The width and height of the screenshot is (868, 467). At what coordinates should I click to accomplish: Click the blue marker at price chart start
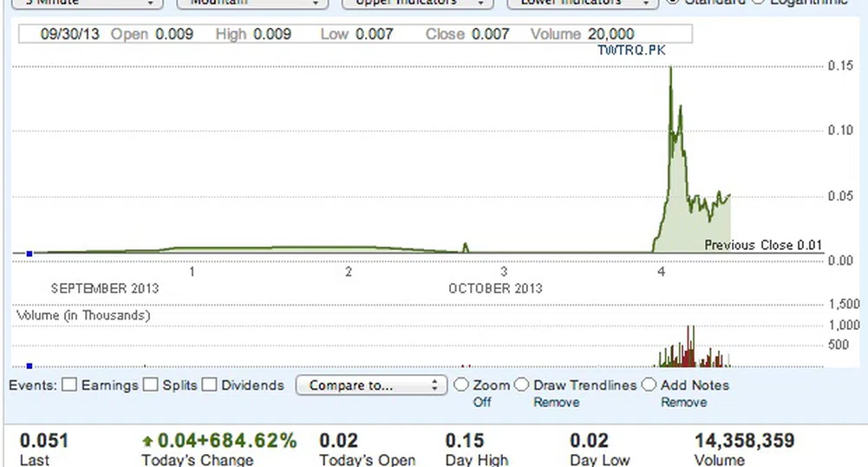(29, 253)
